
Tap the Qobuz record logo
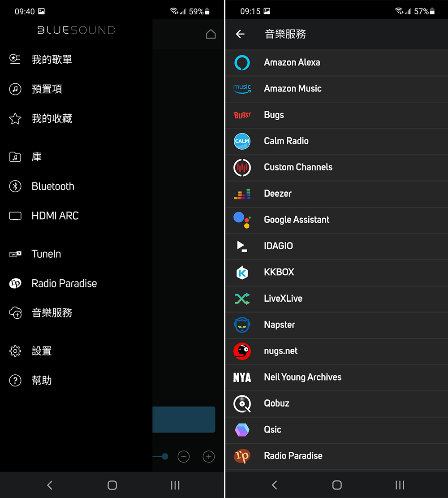(x=242, y=404)
